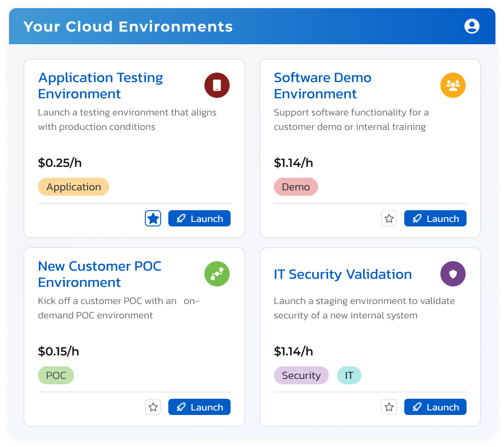The width and height of the screenshot is (504, 447).
Task: Open the IT Security Validation title link
Action: point(342,274)
